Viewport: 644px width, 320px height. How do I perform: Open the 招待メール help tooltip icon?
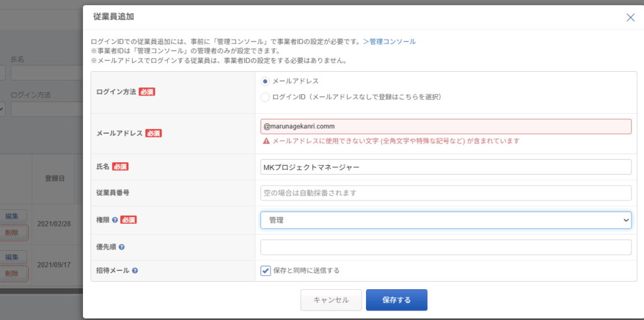tap(135, 271)
